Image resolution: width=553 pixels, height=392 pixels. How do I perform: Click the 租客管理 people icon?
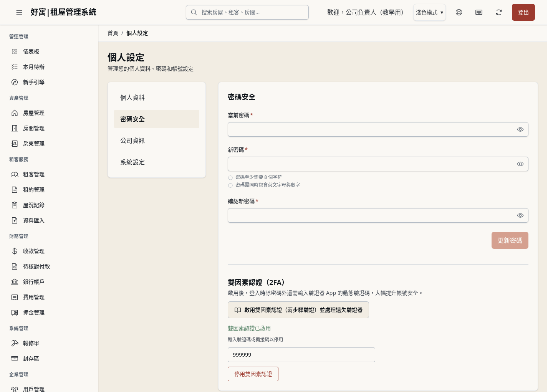pyautogui.click(x=15, y=174)
